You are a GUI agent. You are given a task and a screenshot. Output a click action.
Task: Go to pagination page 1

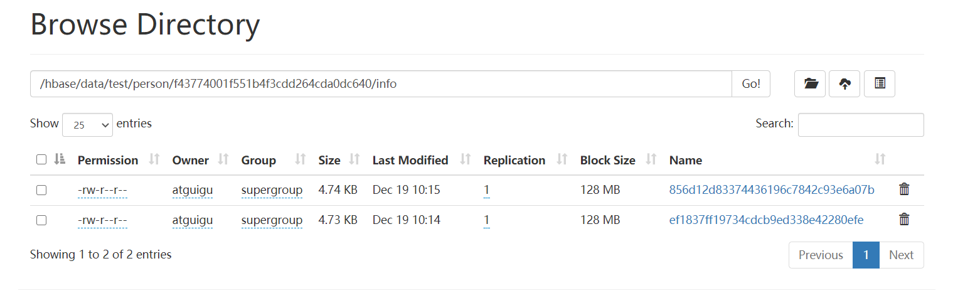pos(866,255)
